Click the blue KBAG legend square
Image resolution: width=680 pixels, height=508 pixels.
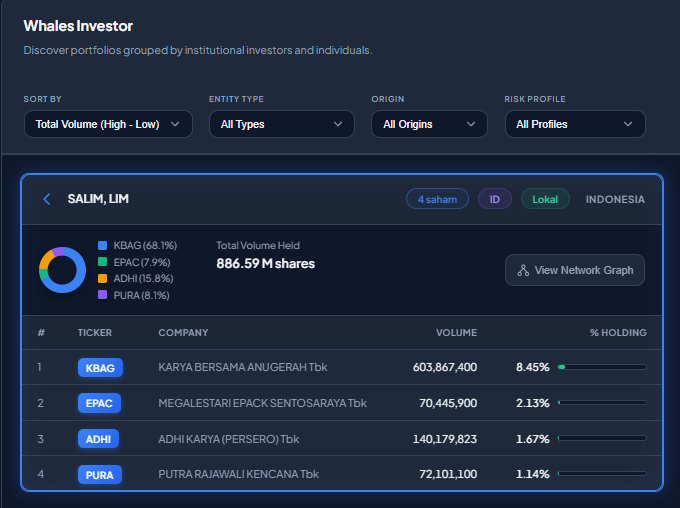[103, 245]
